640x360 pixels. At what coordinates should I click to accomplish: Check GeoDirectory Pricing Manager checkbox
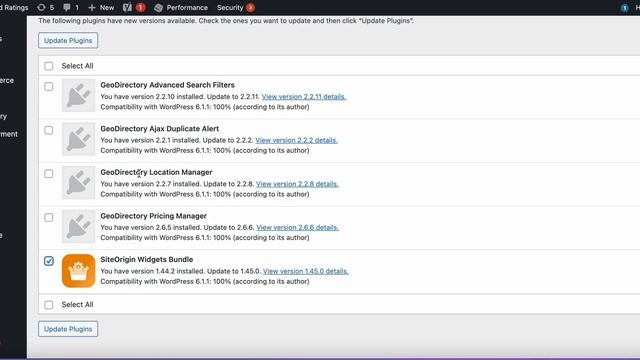[49, 218]
